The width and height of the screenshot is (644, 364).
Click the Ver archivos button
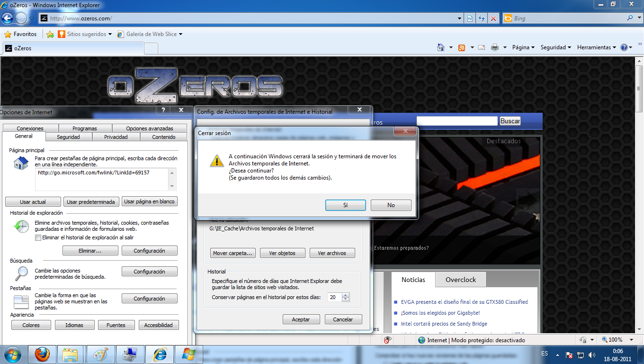pyautogui.click(x=332, y=253)
